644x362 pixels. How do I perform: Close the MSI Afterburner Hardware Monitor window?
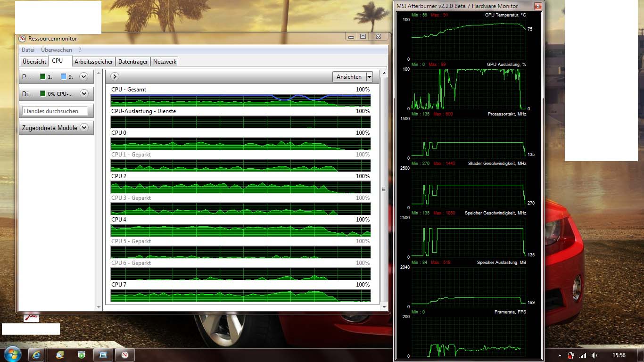coord(537,6)
